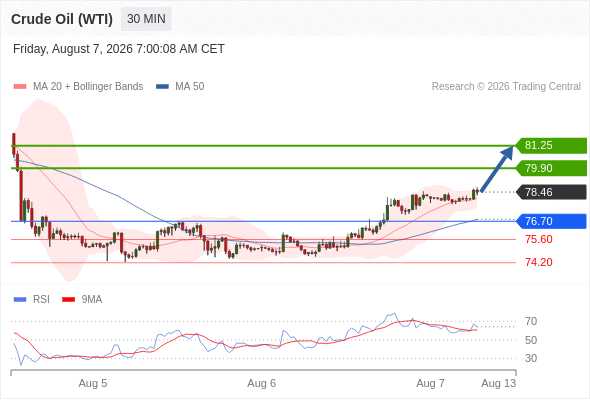Image resolution: width=590 pixels, height=400 pixels.
Task: Click the 74.20 red support label
Action: 538,262
